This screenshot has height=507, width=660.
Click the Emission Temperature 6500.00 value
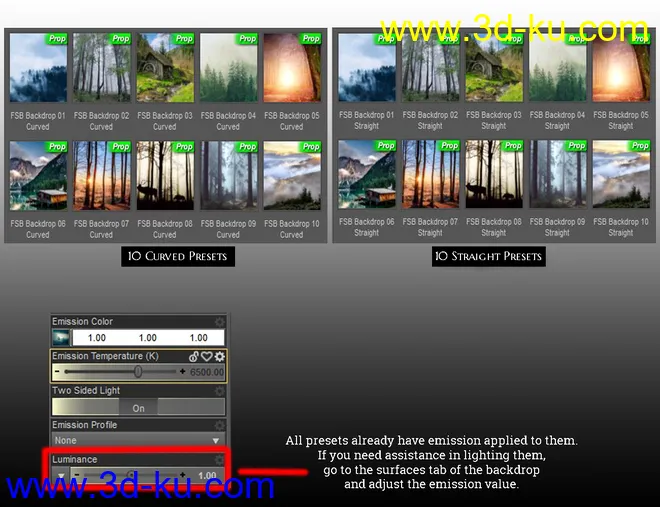click(206, 372)
